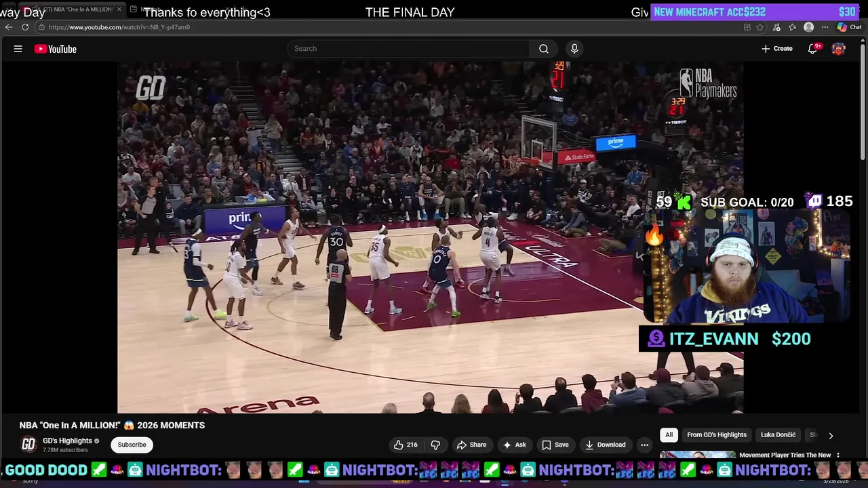Open GD's Highlights channel name link

pos(67,441)
